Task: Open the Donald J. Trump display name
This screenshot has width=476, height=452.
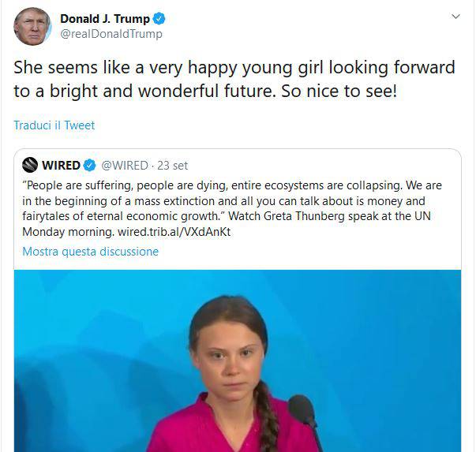Action: 105,19
